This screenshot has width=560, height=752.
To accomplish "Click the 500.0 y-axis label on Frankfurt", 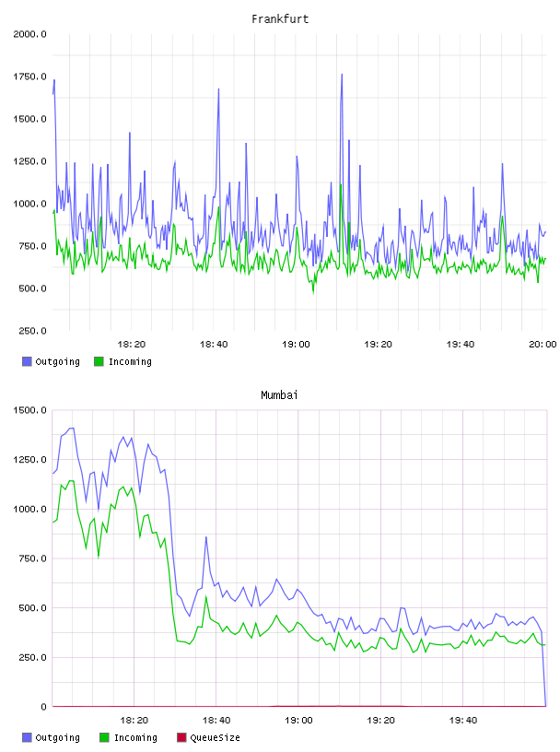I will pos(32,288).
